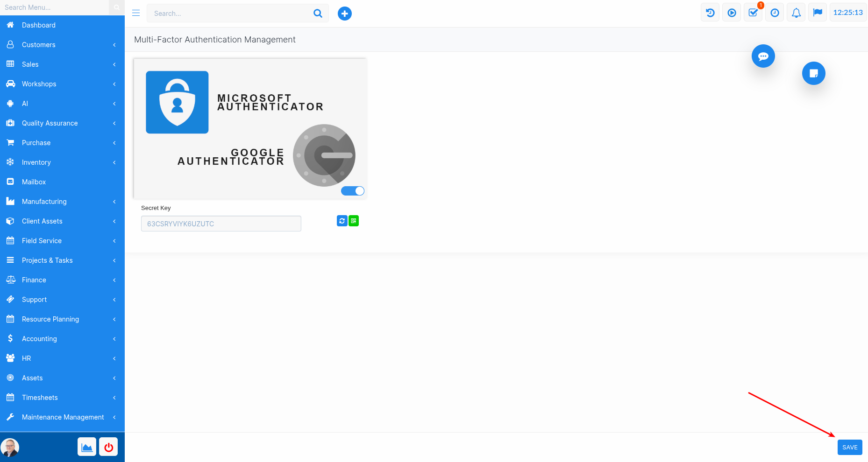The height and width of the screenshot is (462, 868).
Task: Open the Mailbox menu item
Action: point(34,182)
